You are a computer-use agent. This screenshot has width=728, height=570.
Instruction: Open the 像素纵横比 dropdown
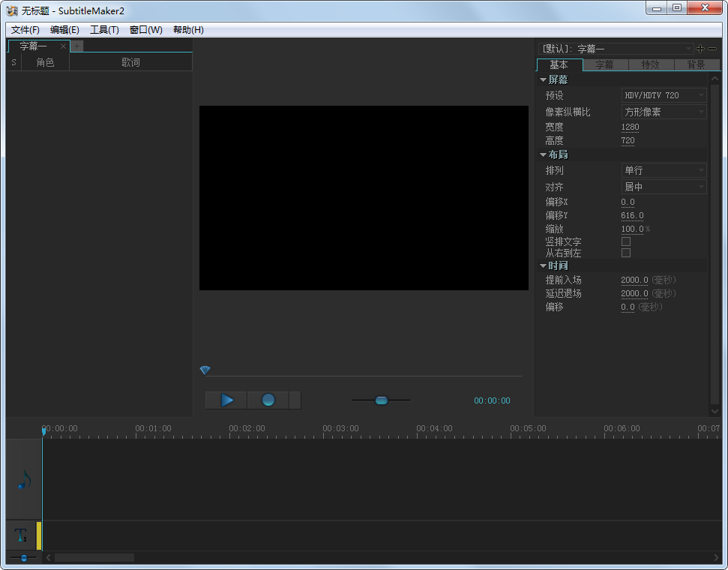coord(664,112)
